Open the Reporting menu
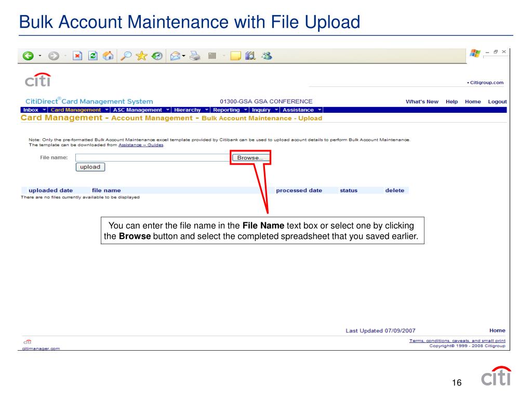Image resolution: width=532 pixels, height=399 pixels. click(227, 110)
